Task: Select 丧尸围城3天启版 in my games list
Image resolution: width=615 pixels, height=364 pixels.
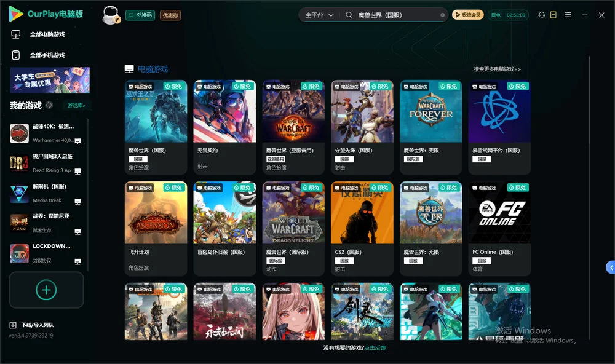Action: tap(46, 163)
